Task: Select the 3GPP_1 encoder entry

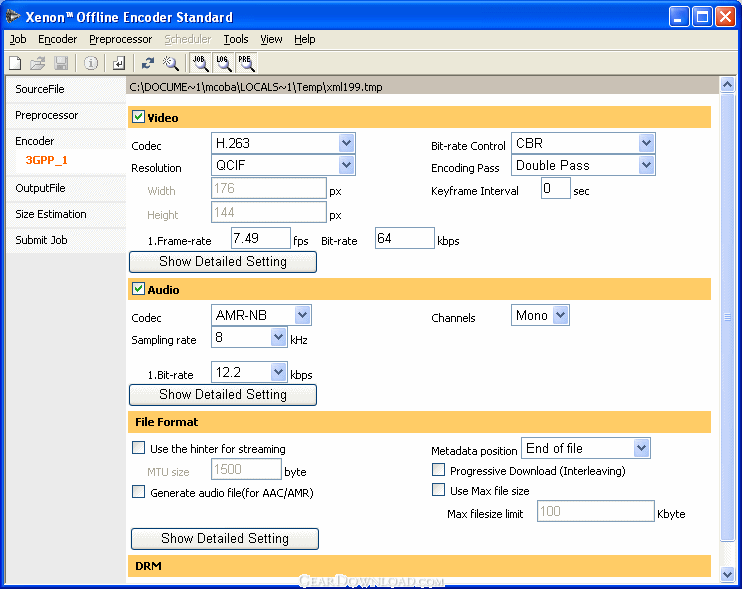Action: coord(46,160)
